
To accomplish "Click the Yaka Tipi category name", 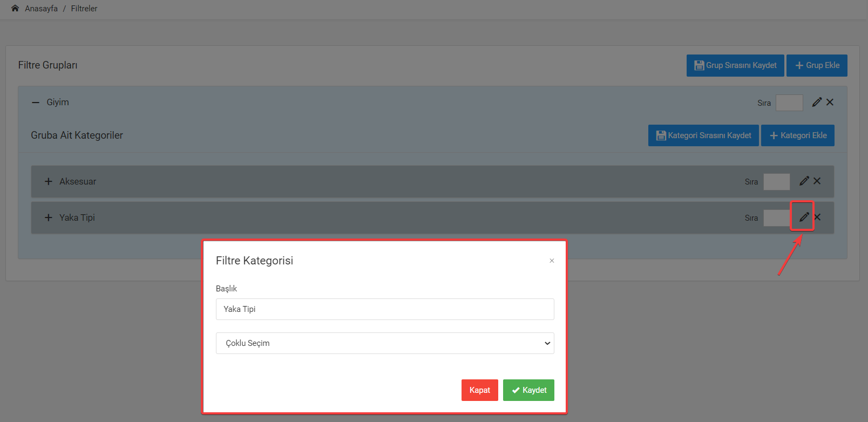I will (x=77, y=217).
